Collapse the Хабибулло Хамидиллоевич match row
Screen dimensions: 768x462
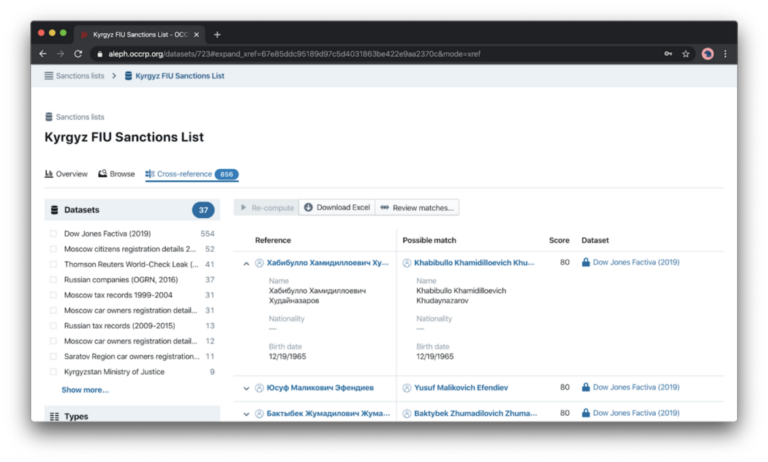point(247,263)
